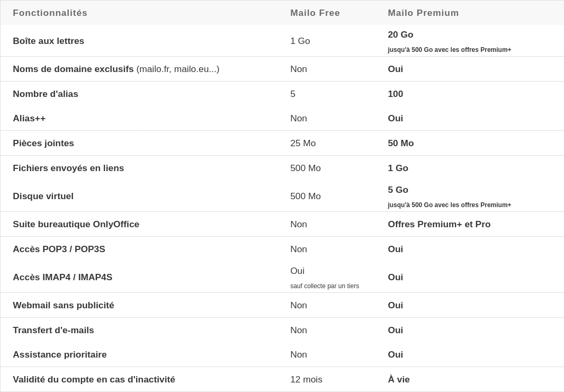Select the Disque virtuel row label

(43, 196)
